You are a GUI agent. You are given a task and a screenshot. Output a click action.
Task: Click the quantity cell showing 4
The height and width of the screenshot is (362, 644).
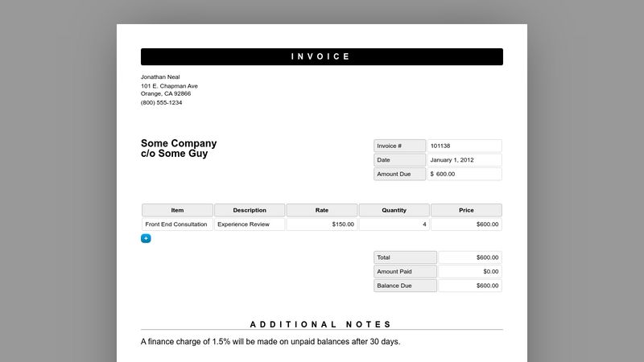tap(394, 224)
